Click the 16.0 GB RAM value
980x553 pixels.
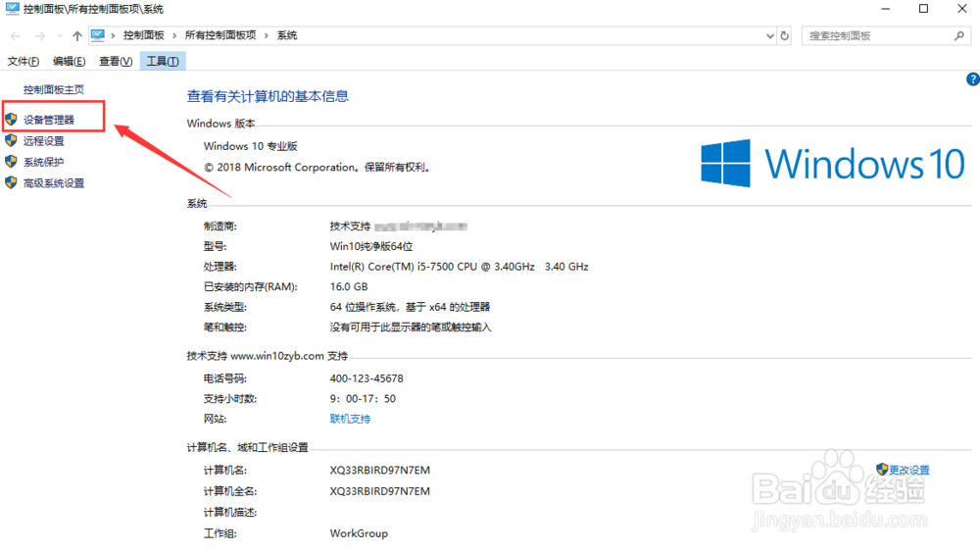click(349, 286)
